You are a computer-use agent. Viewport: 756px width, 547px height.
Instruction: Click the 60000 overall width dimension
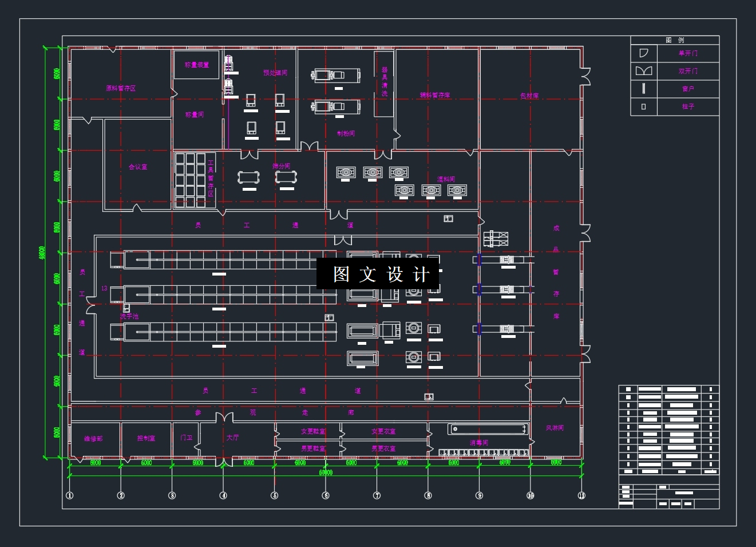pyautogui.click(x=326, y=473)
